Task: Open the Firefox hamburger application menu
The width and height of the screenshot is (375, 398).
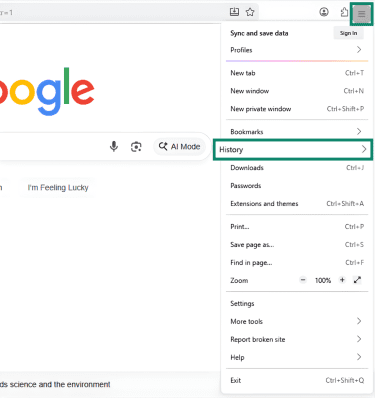Action: pyautogui.click(x=361, y=14)
